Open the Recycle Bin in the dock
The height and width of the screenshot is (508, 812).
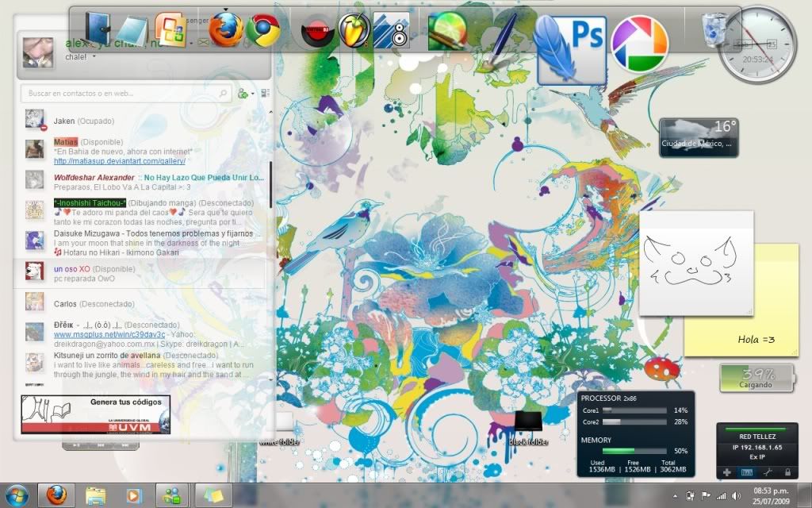[x=714, y=29]
